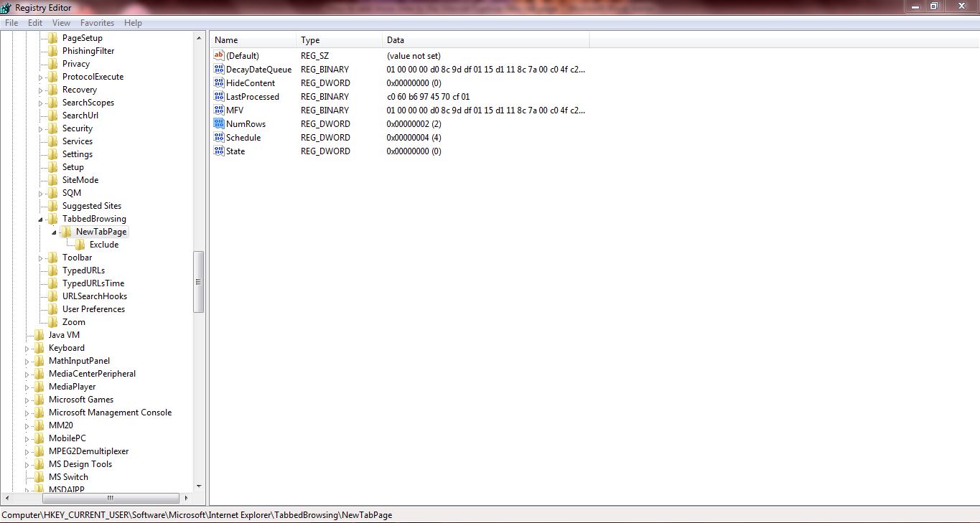Image resolution: width=980 pixels, height=523 pixels.
Task: Click tree pane scroll left arrow
Action: coord(7,498)
